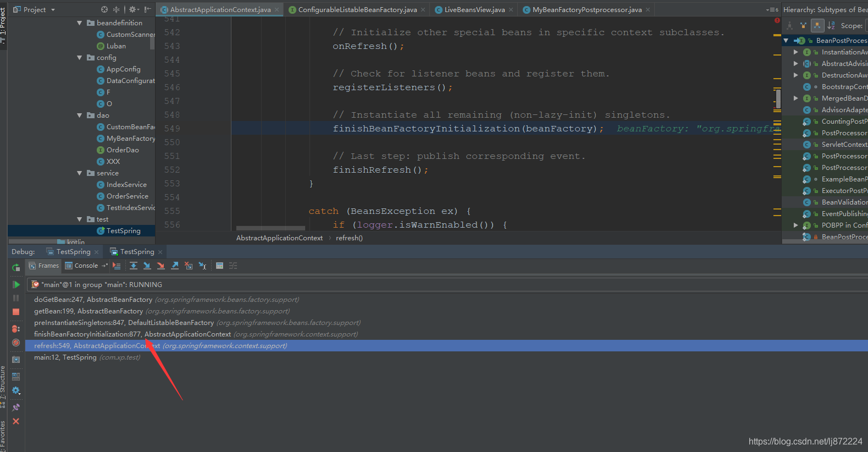Screen dimensions: 868x452
Task: Open the Evaluate Expression calculator
Action: [x=219, y=266]
